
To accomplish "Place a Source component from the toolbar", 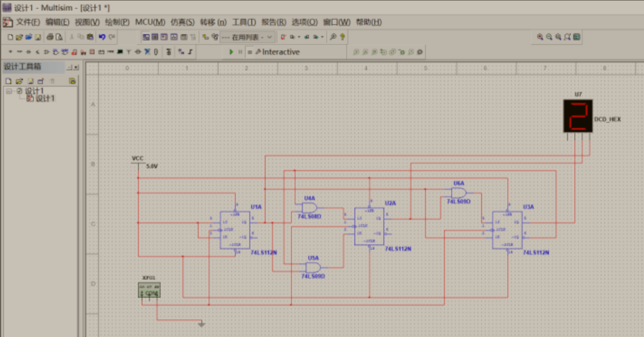I will (11, 52).
